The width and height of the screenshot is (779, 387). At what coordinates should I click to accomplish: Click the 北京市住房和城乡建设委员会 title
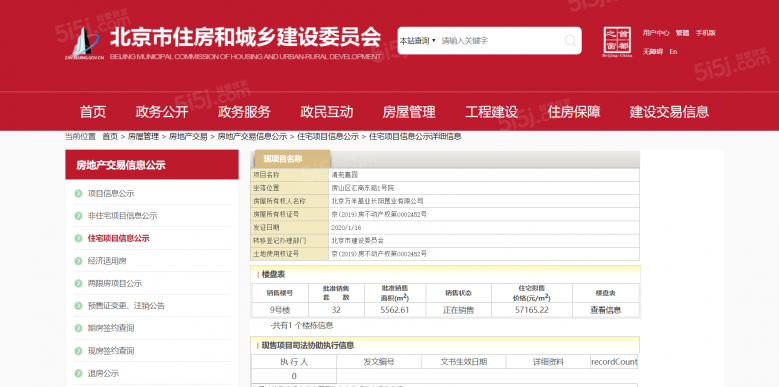coord(244,37)
